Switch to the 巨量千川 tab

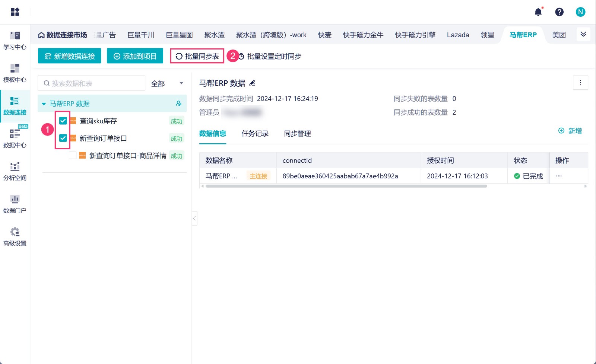141,35
